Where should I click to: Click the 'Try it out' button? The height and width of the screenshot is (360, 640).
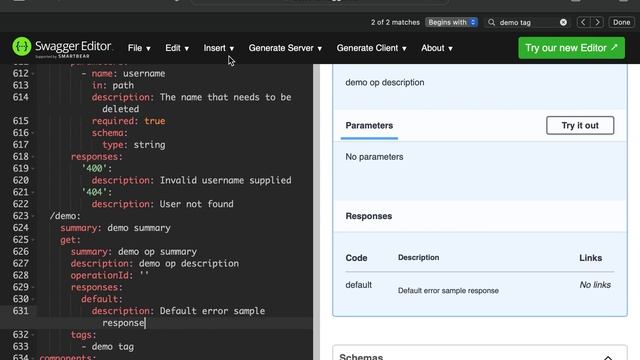(580, 125)
